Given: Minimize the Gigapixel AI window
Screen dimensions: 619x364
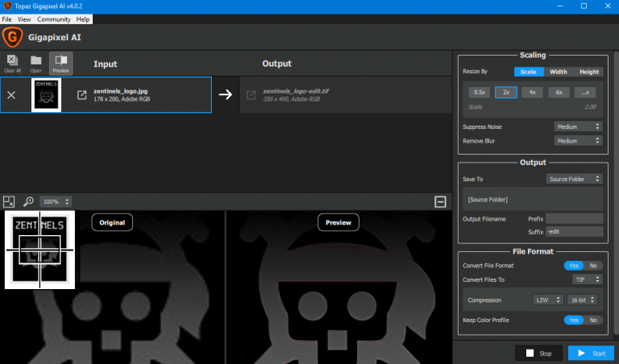Looking at the screenshot, I should coord(561,6).
